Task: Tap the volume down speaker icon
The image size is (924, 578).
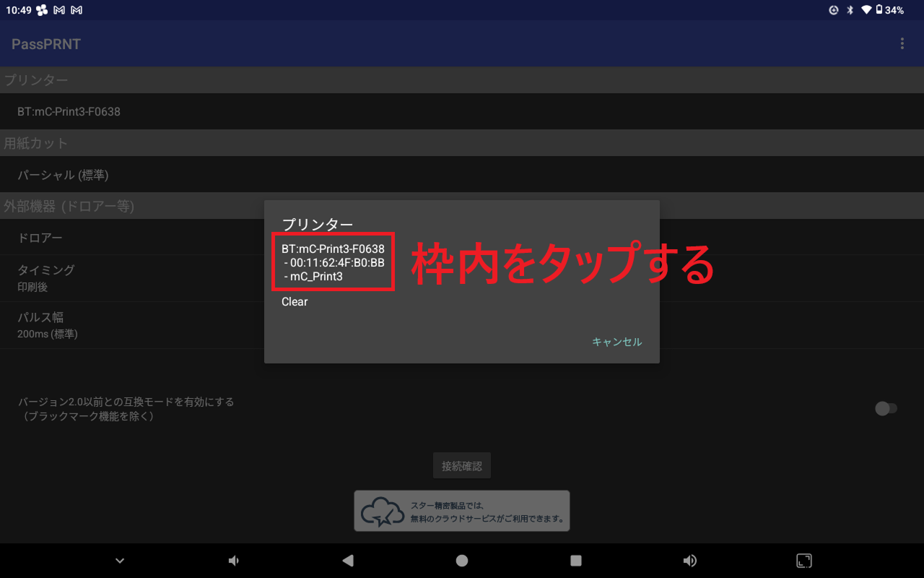Action: (x=234, y=561)
